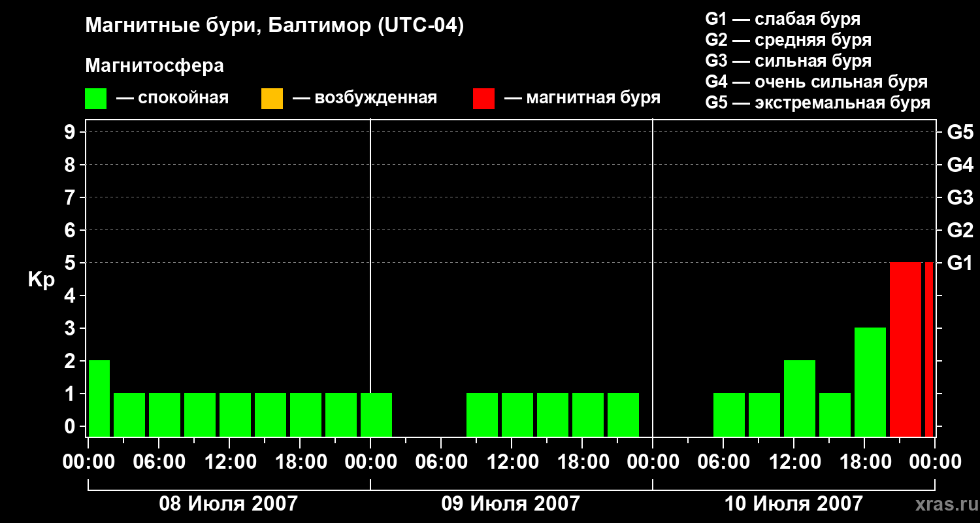Click the '08 Июля 2007' date label
The height and width of the screenshot is (523, 980).
click(x=229, y=503)
